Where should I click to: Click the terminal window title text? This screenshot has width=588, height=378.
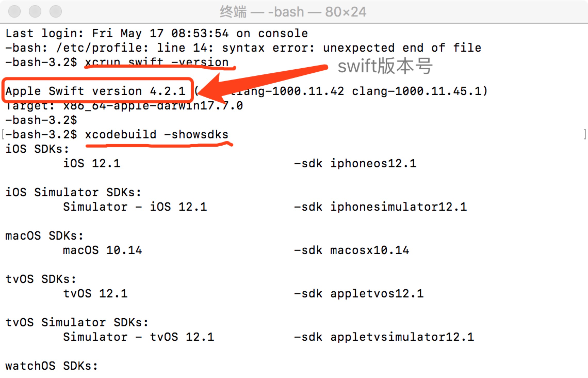(293, 12)
